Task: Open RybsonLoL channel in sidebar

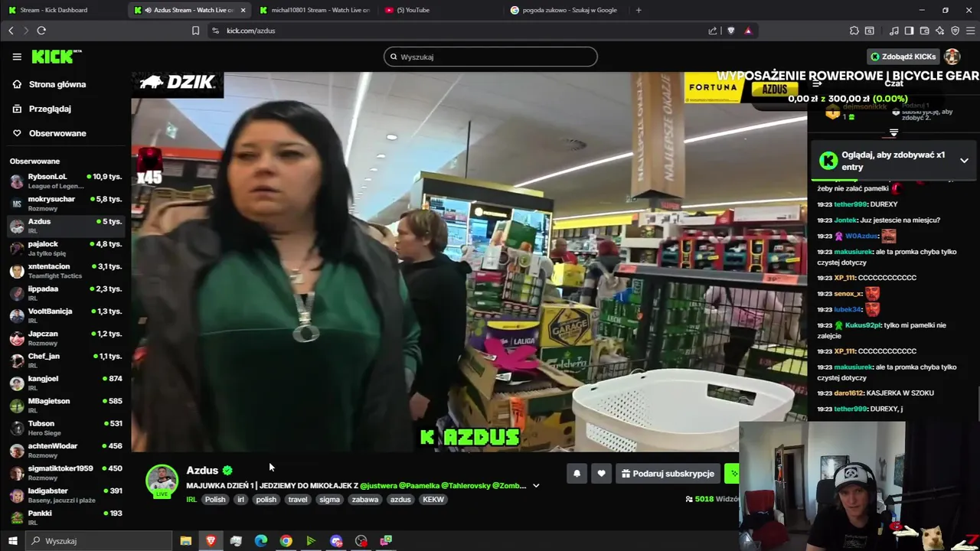Action: [x=65, y=181]
